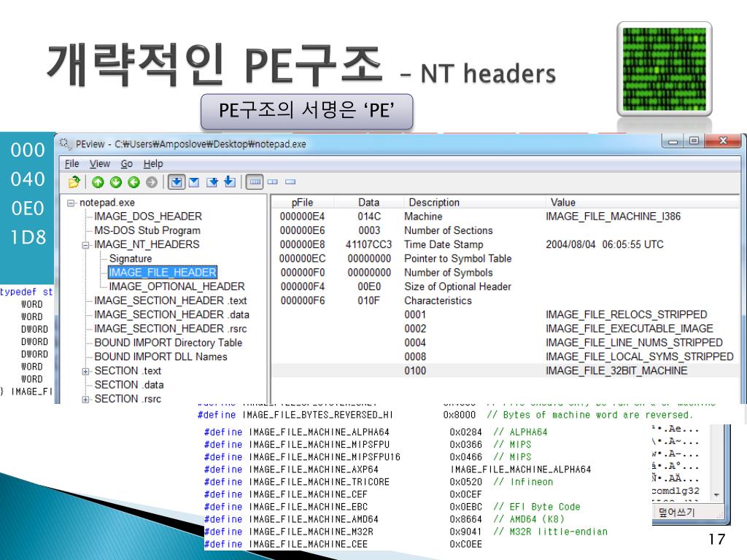The image size is (747, 560).
Task: Click the third address-view icon with down arrow
Action: click(x=212, y=182)
